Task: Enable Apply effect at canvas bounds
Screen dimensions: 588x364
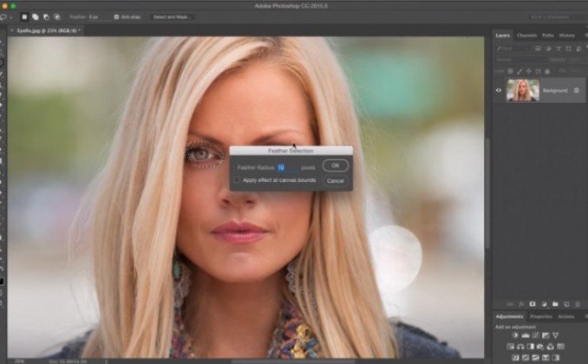Action: click(x=238, y=180)
